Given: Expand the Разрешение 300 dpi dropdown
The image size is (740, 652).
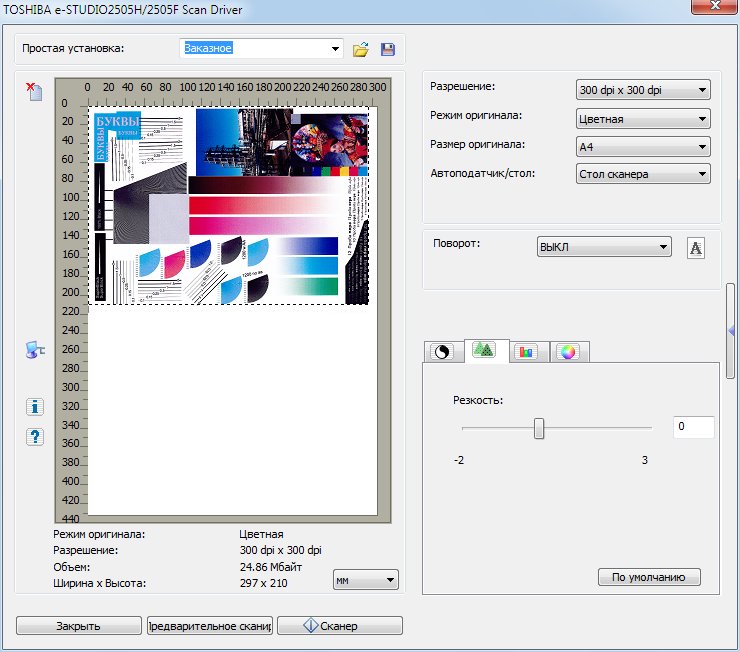Looking at the screenshot, I should coord(643,90).
